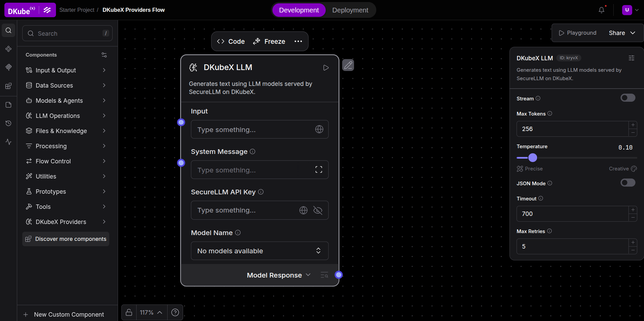Click the Freeze button
This screenshot has height=321, width=644.
pyautogui.click(x=269, y=41)
